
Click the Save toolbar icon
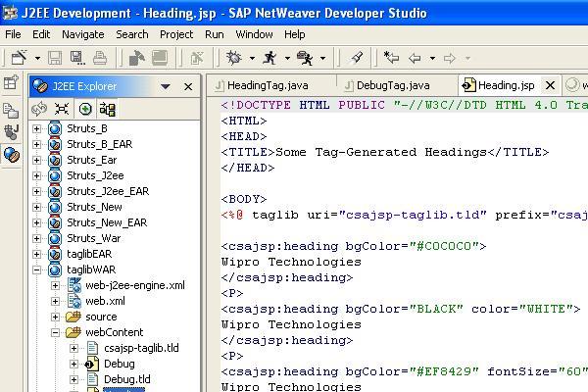click(55, 59)
